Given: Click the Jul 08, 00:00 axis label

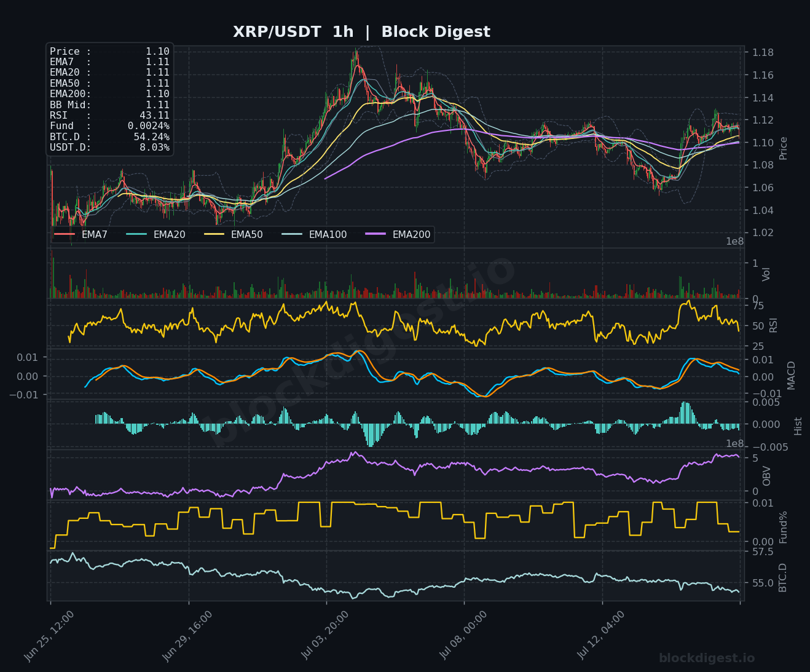Looking at the screenshot, I should (464, 636).
